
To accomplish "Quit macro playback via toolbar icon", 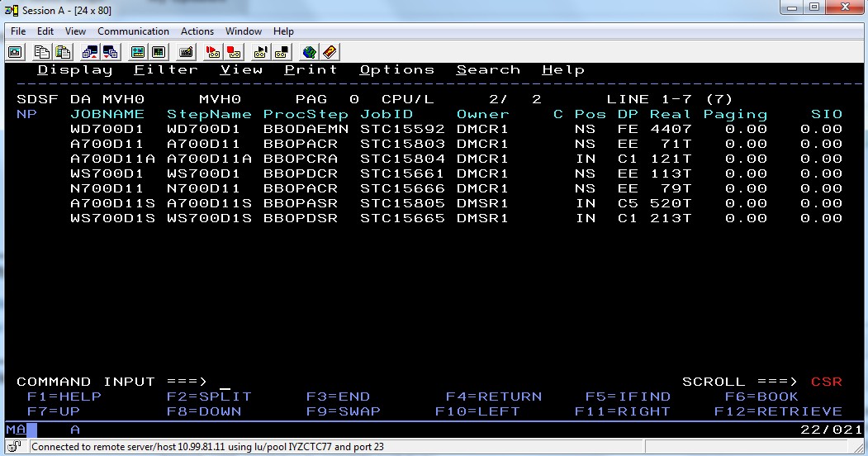I will [x=282, y=52].
